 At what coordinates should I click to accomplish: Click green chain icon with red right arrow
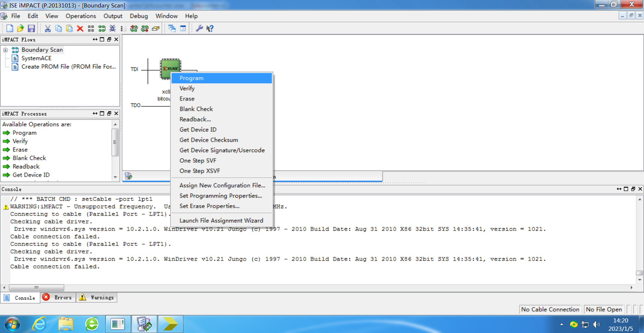click(x=145, y=28)
